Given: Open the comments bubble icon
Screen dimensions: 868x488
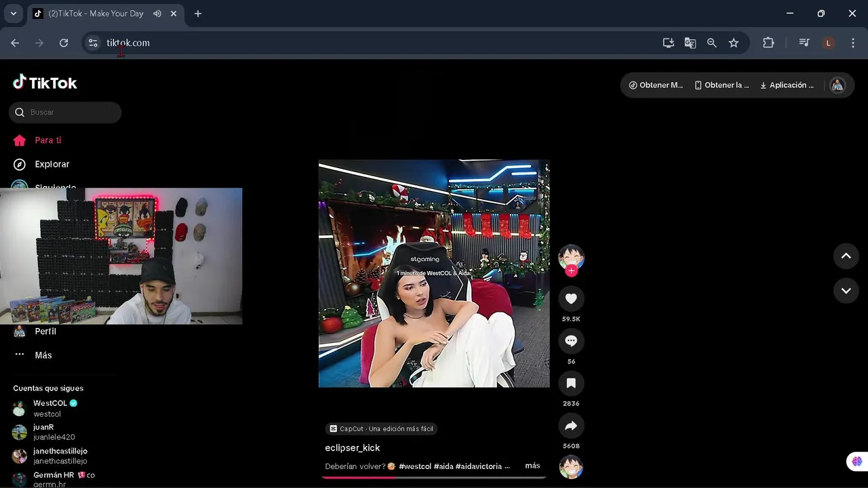Looking at the screenshot, I should coord(571,341).
